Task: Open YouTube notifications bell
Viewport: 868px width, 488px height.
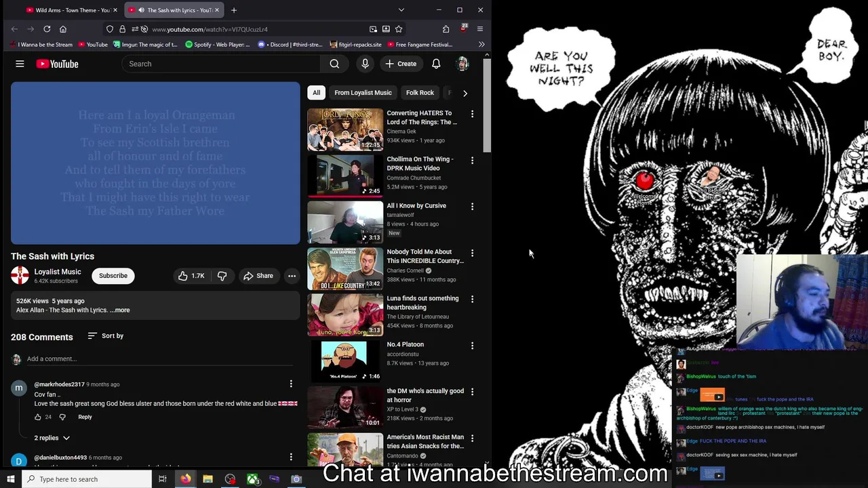Action: pos(436,64)
